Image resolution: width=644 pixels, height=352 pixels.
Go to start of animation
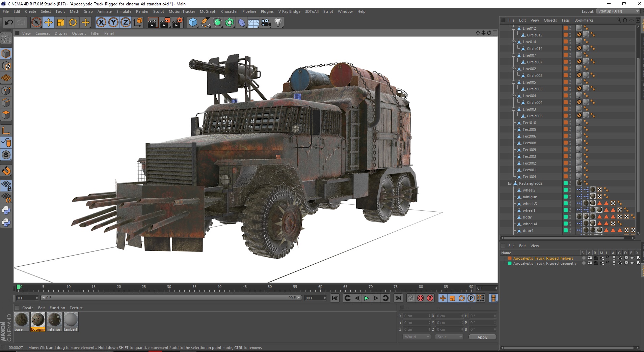click(x=334, y=298)
